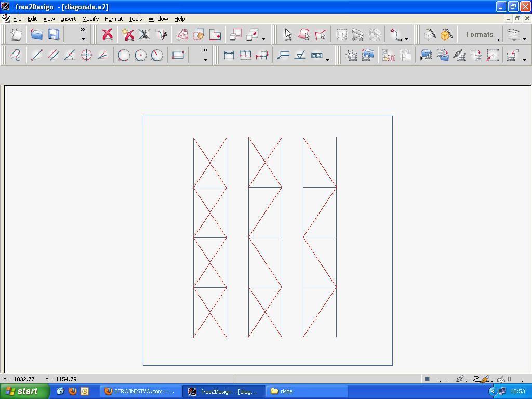The image size is (532, 399).
Task: Pick the rectangle drawing tool
Action: click(x=178, y=55)
